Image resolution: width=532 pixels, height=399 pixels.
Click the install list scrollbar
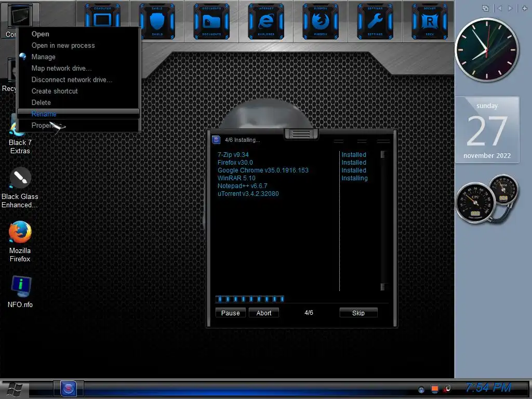[x=383, y=221]
